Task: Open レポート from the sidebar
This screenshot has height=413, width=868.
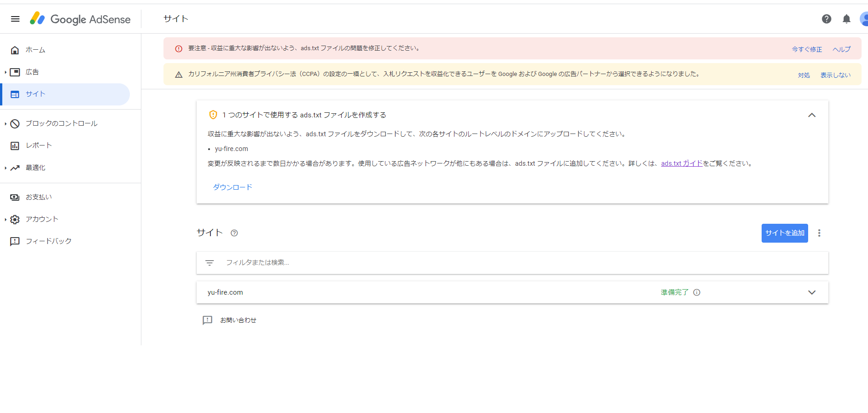Action: [39, 145]
